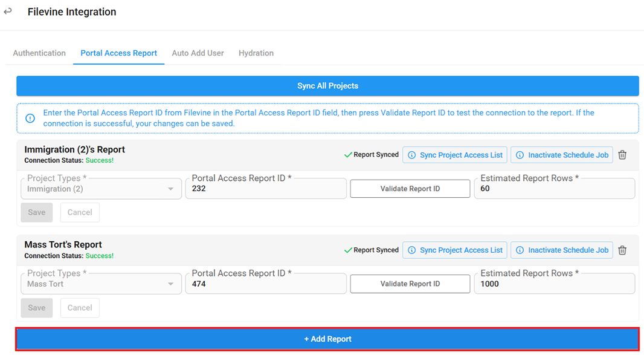Inactivate Schedule Job for Immigration (2) report
Viewport: 644px width, 355px height.
[562, 155]
